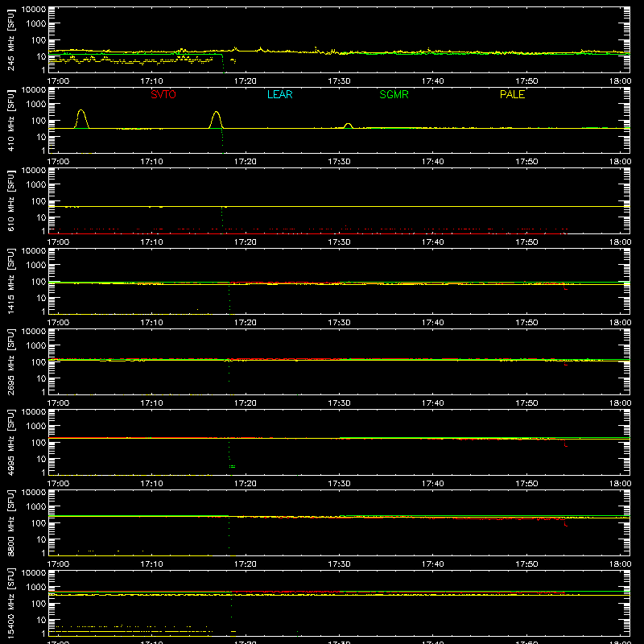The image size is (644, 644).
Task: Select the 2695 MHz [SFU] axis title
Action: tap(11, 361)
